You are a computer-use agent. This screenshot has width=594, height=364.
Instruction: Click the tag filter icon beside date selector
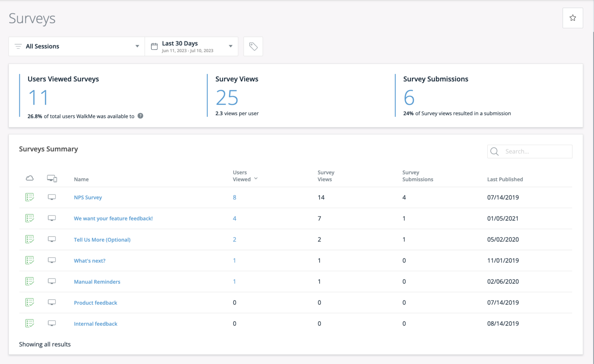(253, 46)
